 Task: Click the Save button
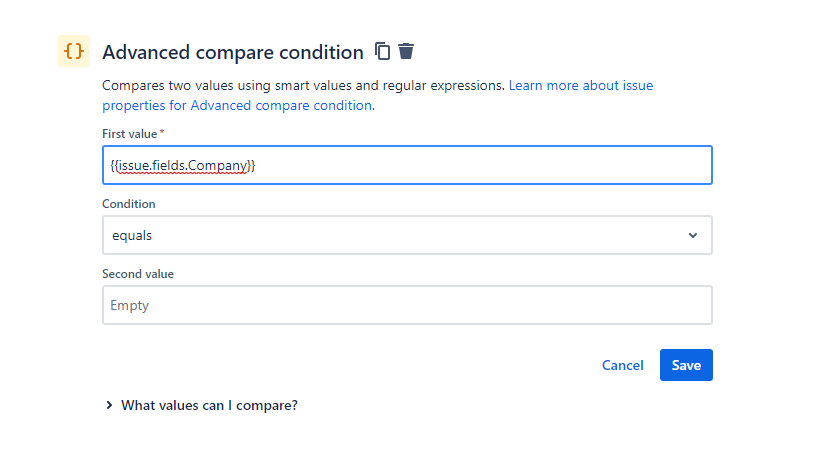(x=686, y=365)
